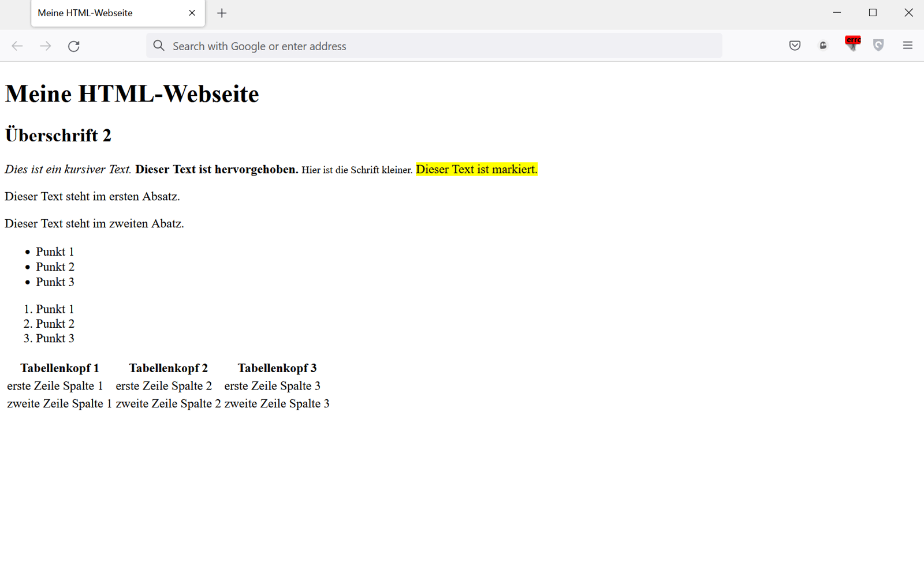Click the forward navigation arrow
924x562 pixels.
(x=45, y=46)
